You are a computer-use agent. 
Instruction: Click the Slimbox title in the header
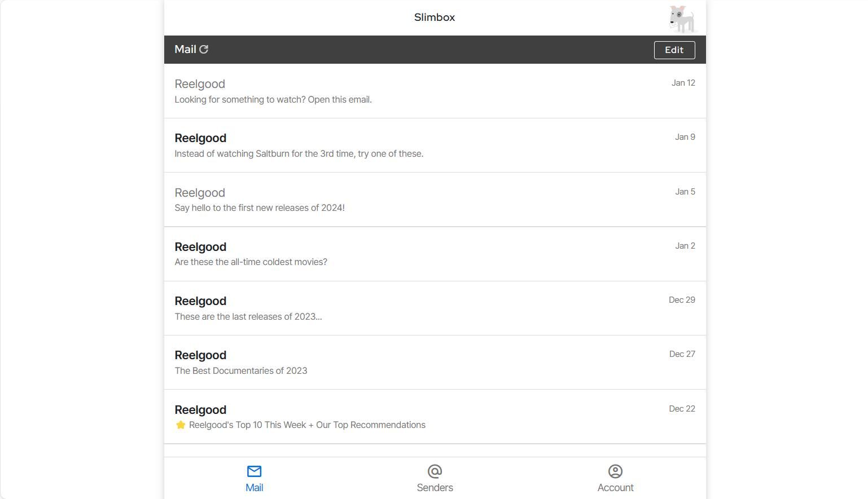434,17
